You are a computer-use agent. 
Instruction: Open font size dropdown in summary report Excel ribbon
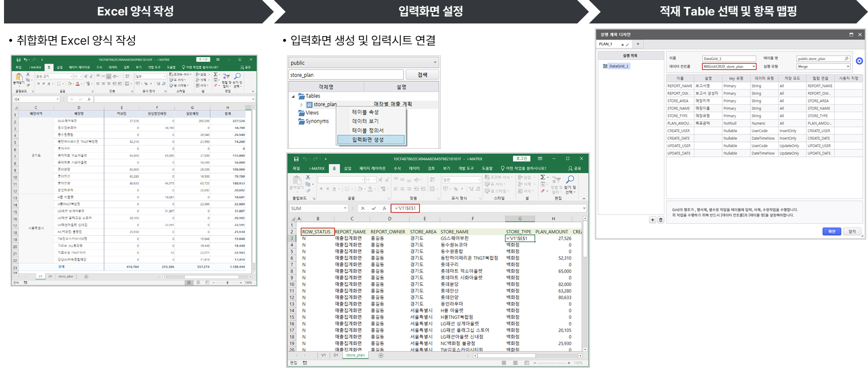click(x=81, y=76)
